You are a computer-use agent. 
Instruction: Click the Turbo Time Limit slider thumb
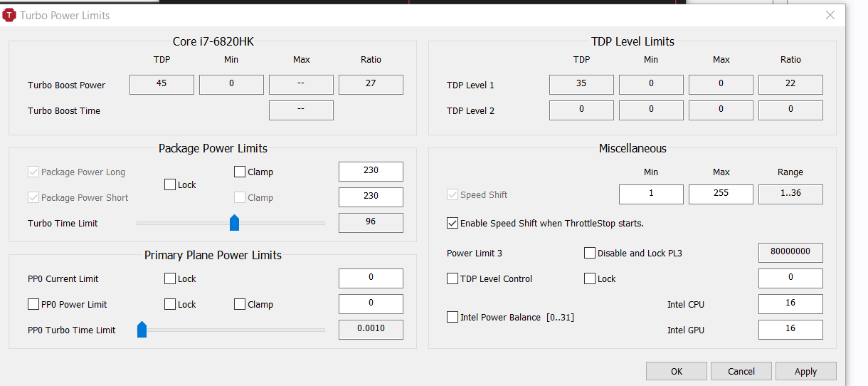click(234, 223)
